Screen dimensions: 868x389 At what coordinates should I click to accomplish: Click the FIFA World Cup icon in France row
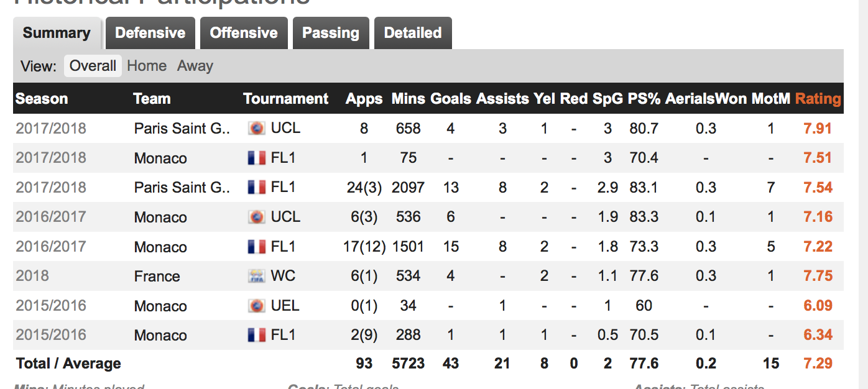[256, 276]
